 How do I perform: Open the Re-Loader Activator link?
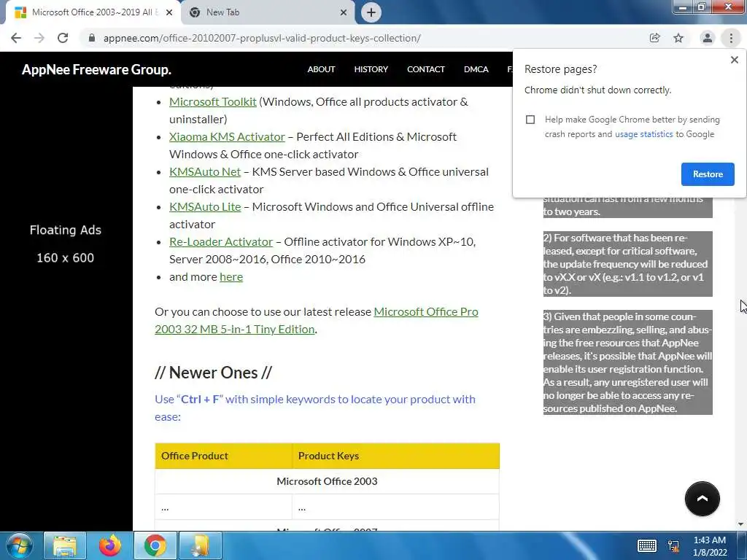pos(221,242)
